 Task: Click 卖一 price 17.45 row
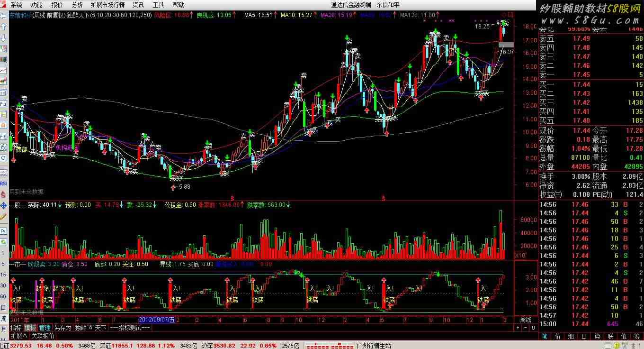(591, 75)
